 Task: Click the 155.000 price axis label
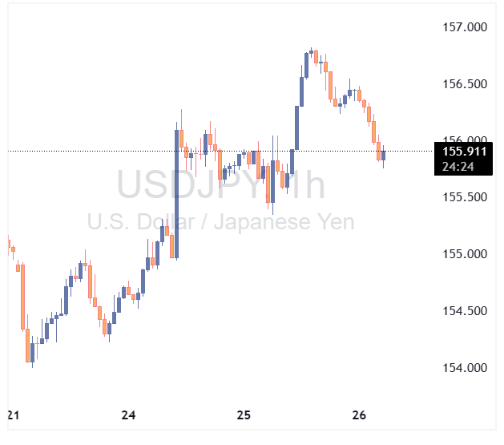[465, 254]
